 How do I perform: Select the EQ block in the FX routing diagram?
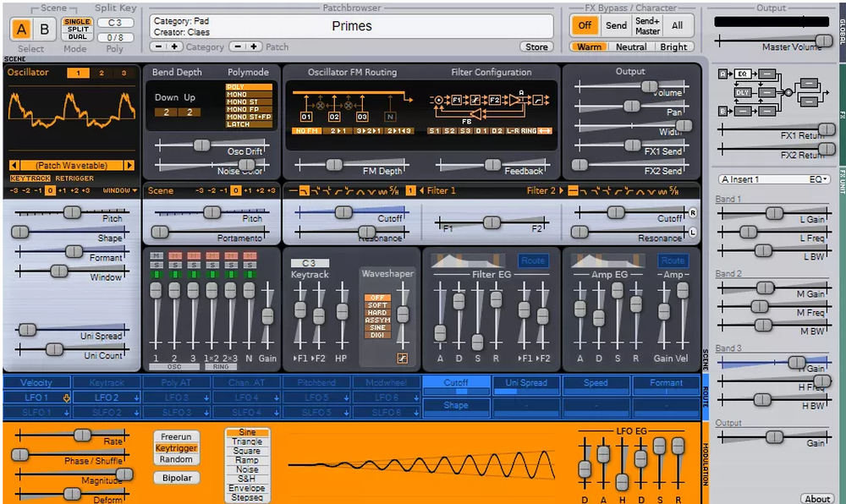(743, 74)
